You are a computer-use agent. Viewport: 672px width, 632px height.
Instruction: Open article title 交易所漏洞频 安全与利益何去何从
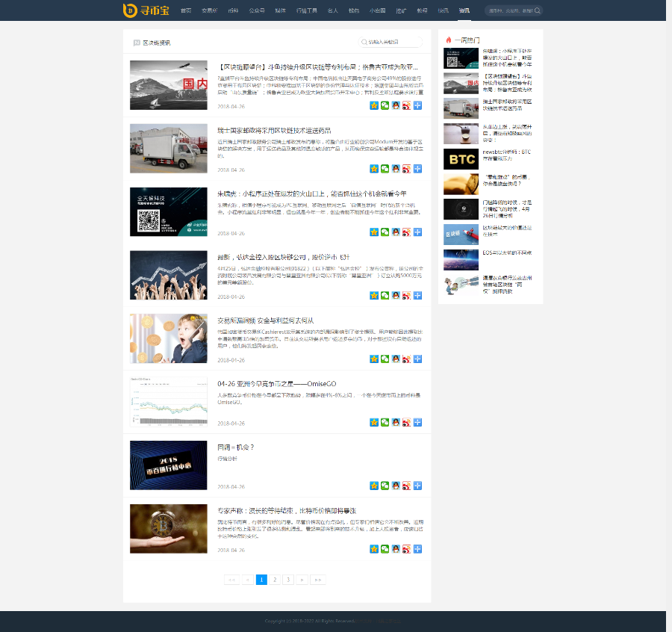tap(266, 320)
